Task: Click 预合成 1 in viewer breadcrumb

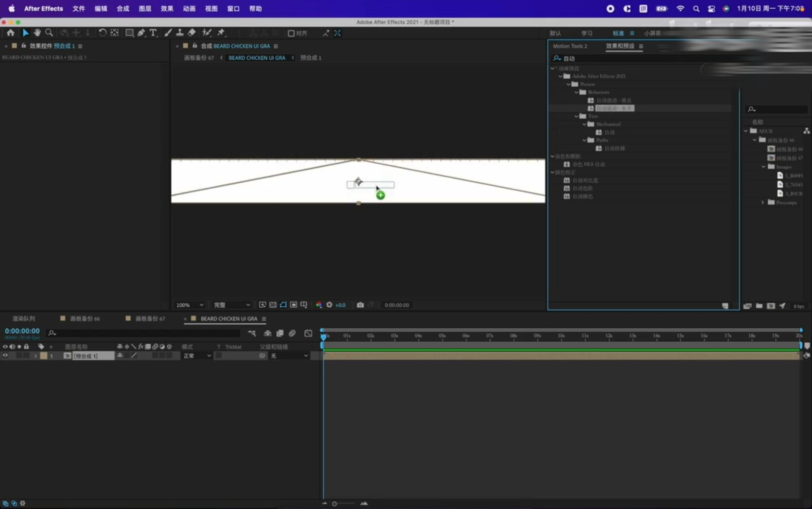Action: [x=311, y=58]
